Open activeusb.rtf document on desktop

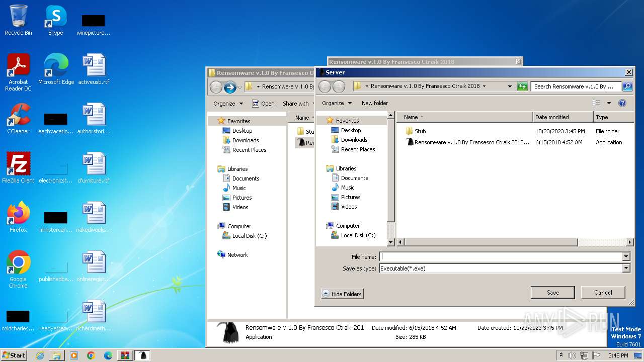94,69
